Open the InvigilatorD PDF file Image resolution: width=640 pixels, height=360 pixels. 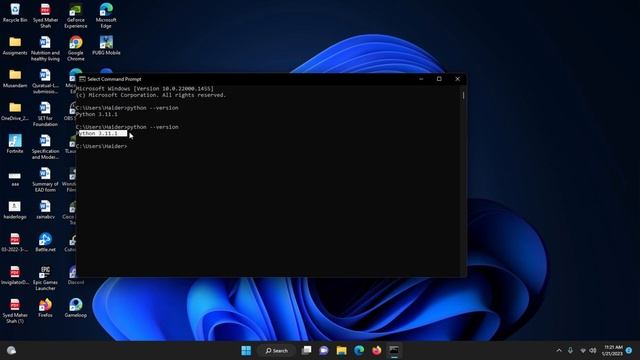pos(15,275)
